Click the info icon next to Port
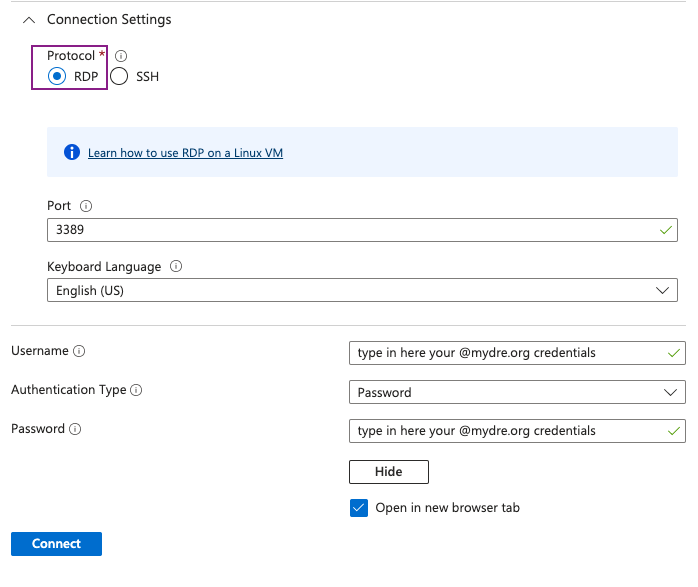 coord(85,206)
